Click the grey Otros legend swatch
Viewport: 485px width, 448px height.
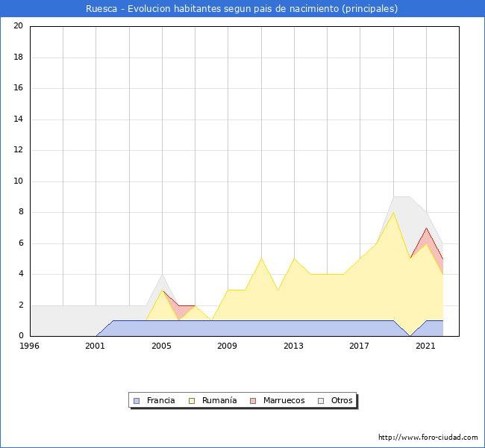(321, 401)
